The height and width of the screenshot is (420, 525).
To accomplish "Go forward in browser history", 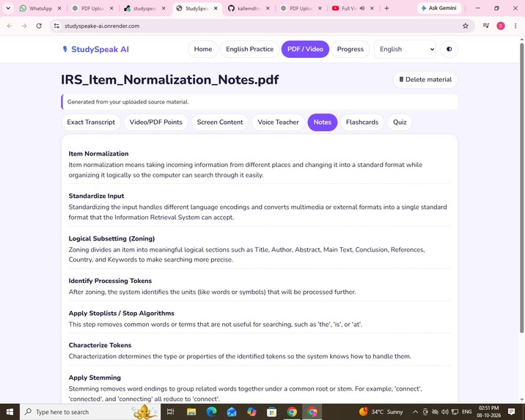I will point(24,26).
